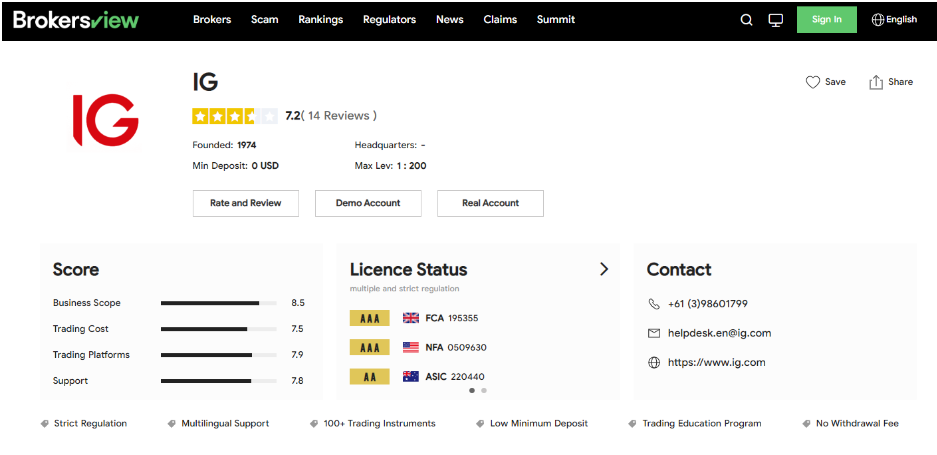Click the AAA badge for NFA
Viewport: 937px width, 455px height.
[369, 347]
